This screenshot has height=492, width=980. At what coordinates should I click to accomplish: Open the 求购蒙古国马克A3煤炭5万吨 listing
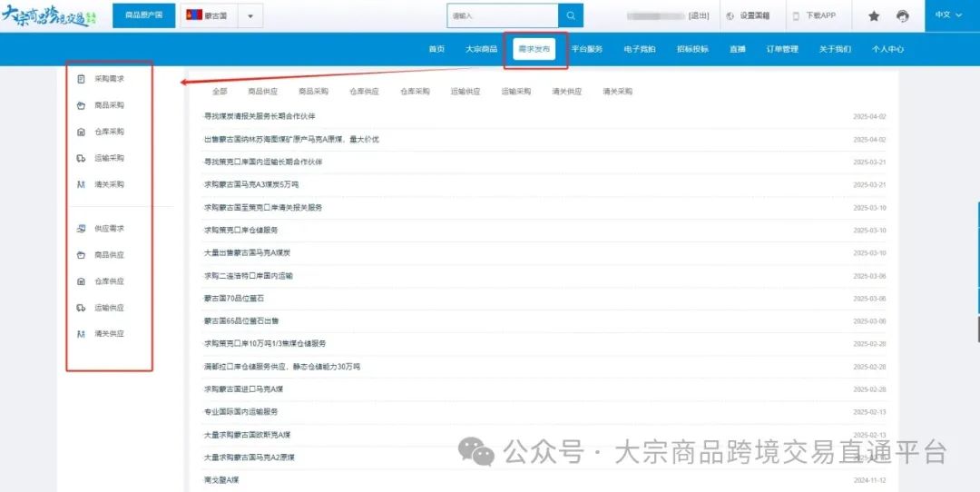251,185
